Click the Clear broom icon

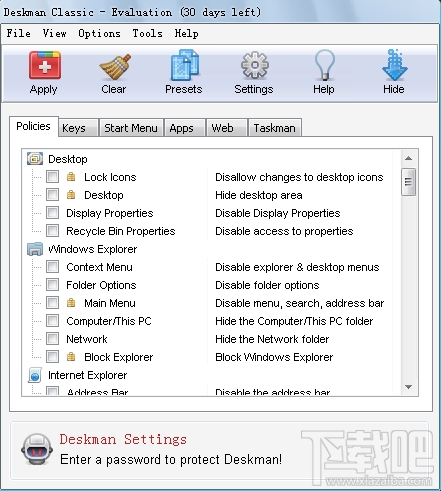[x=115, y=66]
